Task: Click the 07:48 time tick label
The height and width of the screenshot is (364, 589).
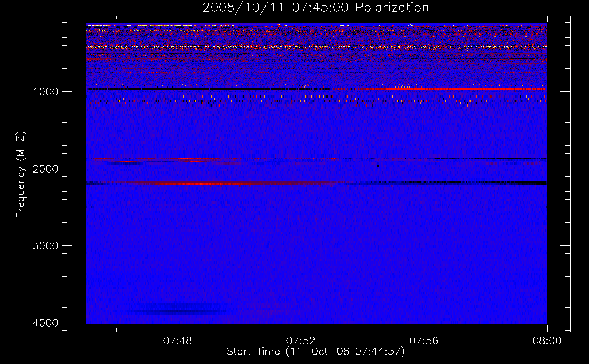Action: tap(178, 341)
